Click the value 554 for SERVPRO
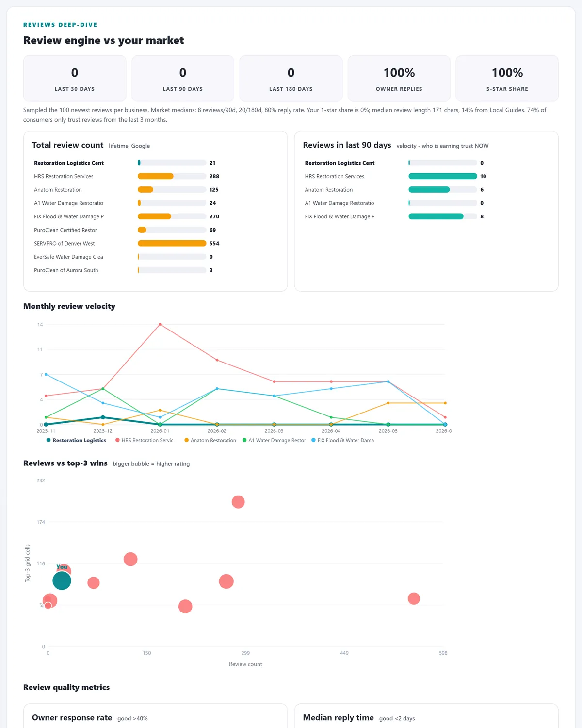582x728 pixels. [x=214, y=244]
